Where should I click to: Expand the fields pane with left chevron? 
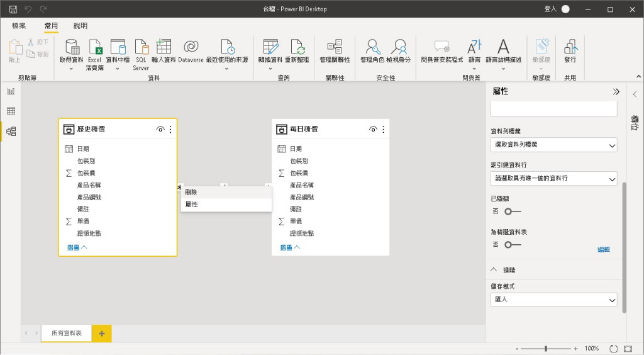tap(635, 94)
